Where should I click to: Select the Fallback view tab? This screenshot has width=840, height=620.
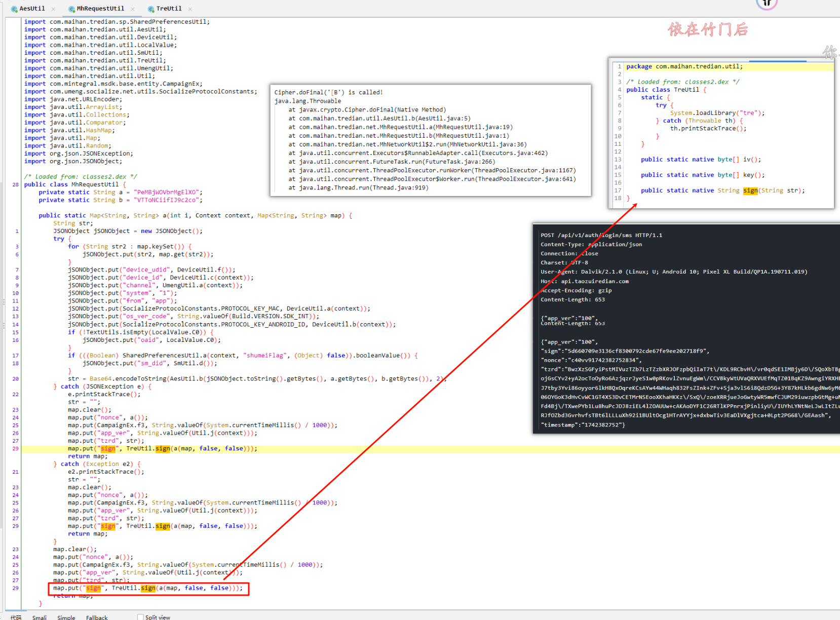[97, 617]
